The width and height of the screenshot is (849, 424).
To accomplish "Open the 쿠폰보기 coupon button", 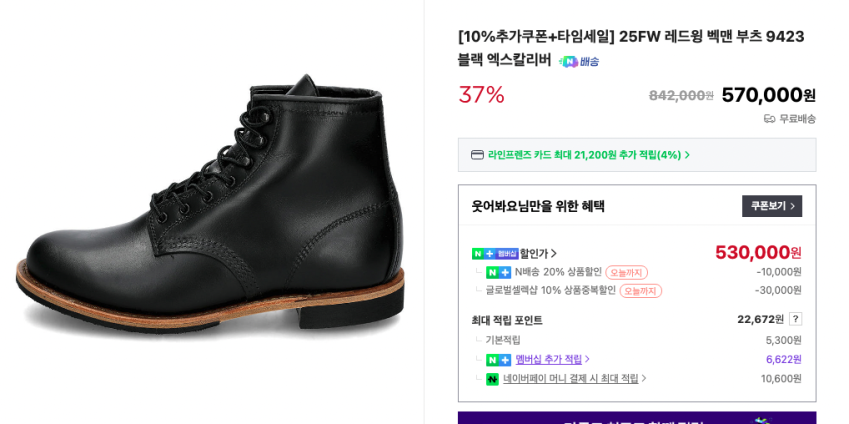I will (771, 206).
